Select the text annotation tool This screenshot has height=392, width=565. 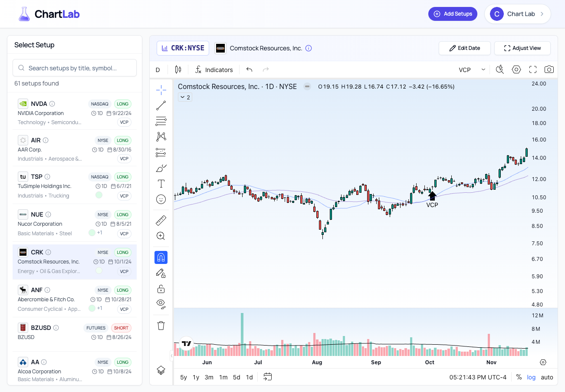(161, 183)
